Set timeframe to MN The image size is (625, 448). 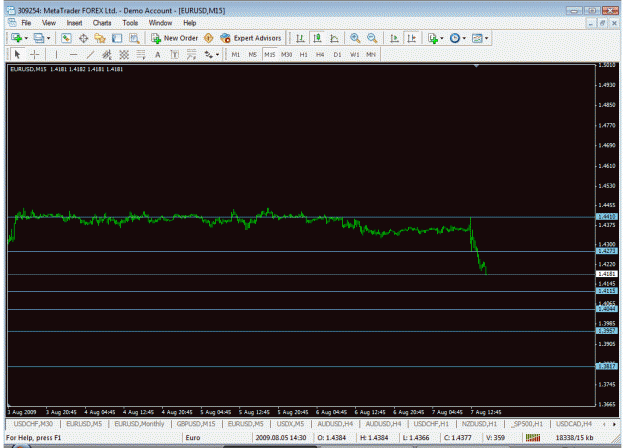tap(371, 55)
